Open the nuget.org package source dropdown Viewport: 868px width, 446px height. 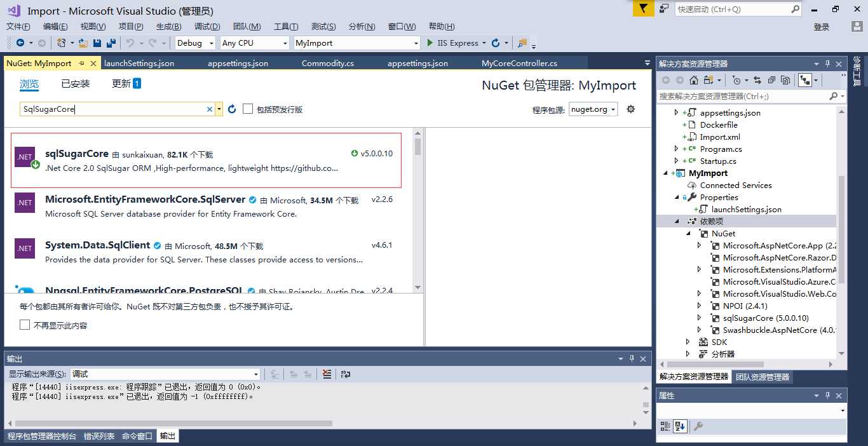tap(593, 109)
